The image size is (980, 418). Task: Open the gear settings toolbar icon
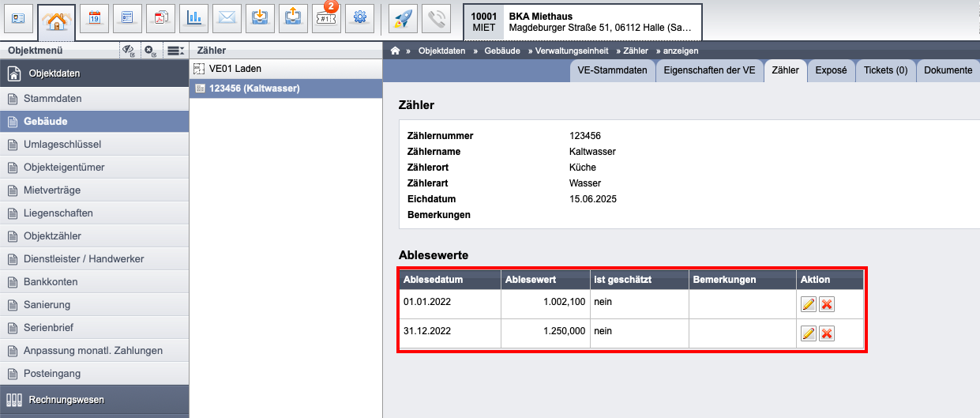click(x=360, y=17)
